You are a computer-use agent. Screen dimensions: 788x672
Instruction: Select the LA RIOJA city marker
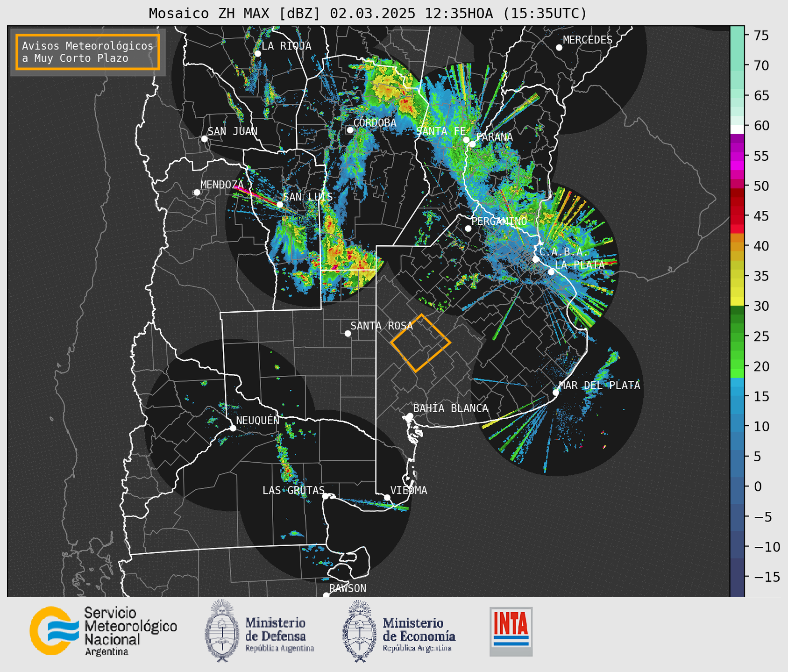[257, 54]
